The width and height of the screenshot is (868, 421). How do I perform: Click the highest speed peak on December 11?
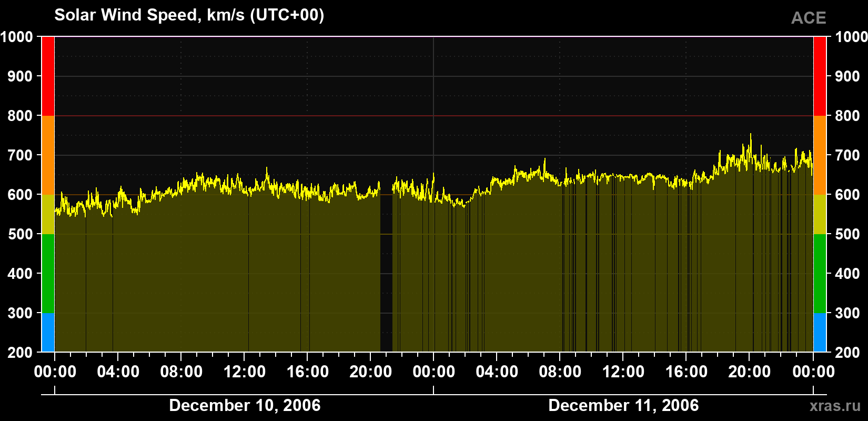pyautogui.click(x=751, y=135)
